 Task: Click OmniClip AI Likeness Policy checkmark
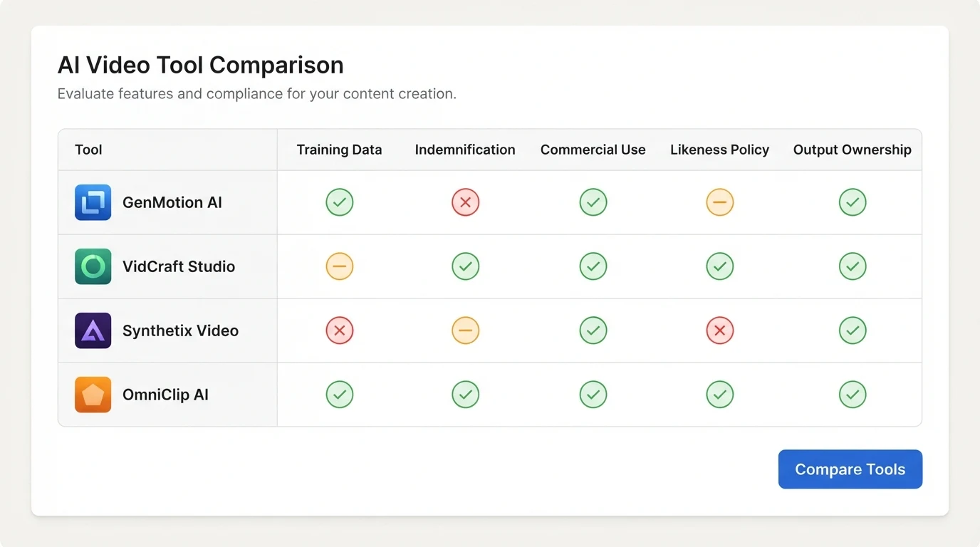tap(720, 395)
